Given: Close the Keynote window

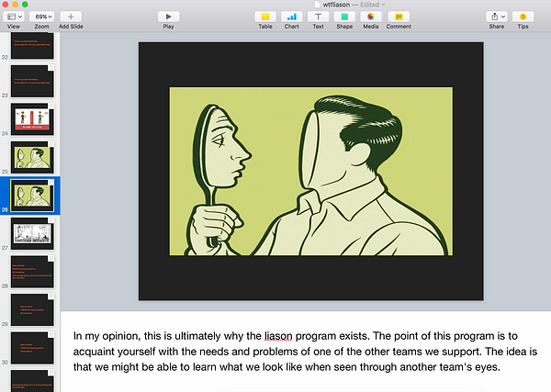Looking at the screenshot, I should (6, 5).
